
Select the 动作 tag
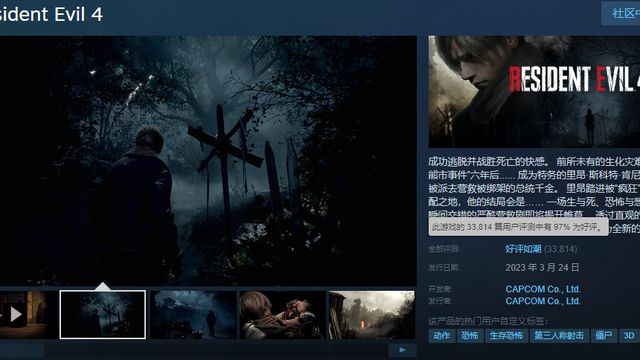[x=442, y=336]
